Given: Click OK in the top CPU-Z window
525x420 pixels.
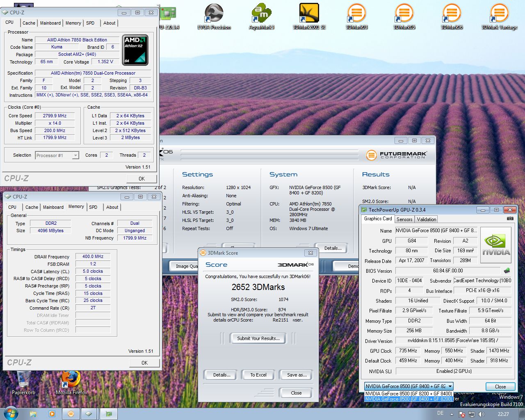Looking at the screenshot, I should click(x=142, y=178).
